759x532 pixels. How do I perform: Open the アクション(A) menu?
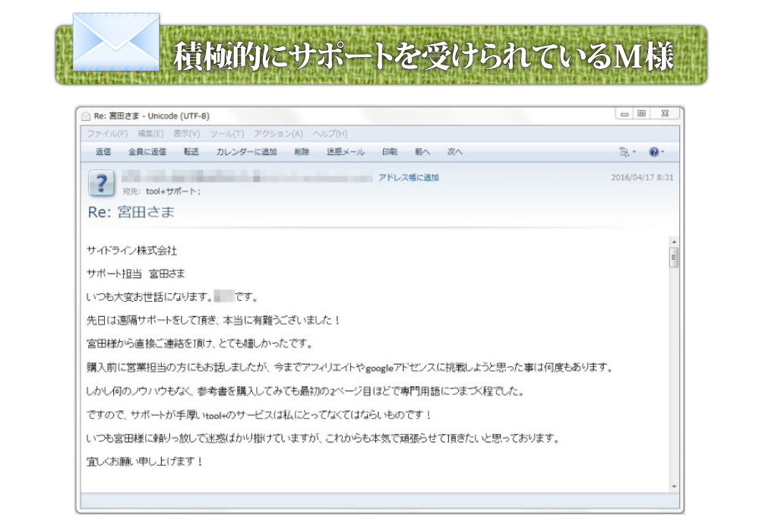pos(278,134)
